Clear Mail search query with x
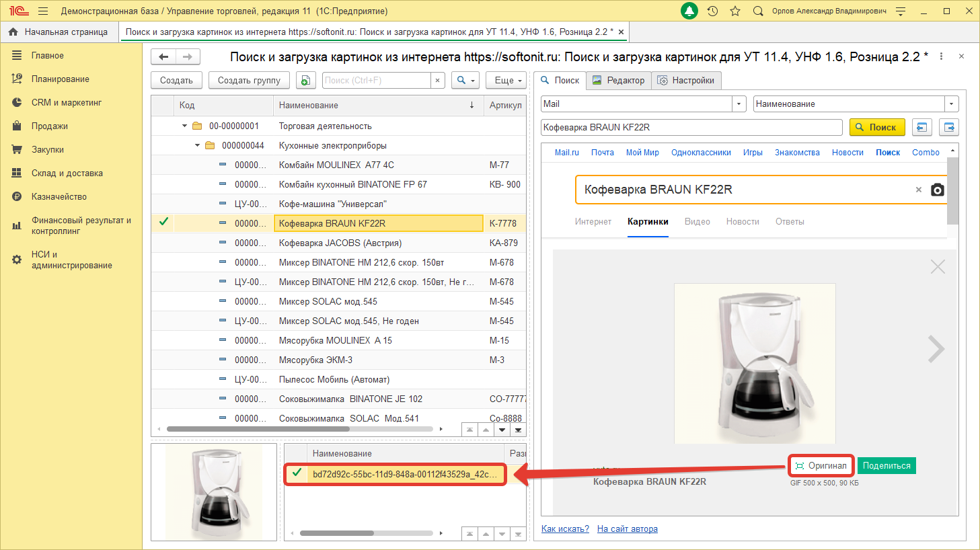Viewport: 980px width, 550px height. pyautogui.click(x=919, y=190)
